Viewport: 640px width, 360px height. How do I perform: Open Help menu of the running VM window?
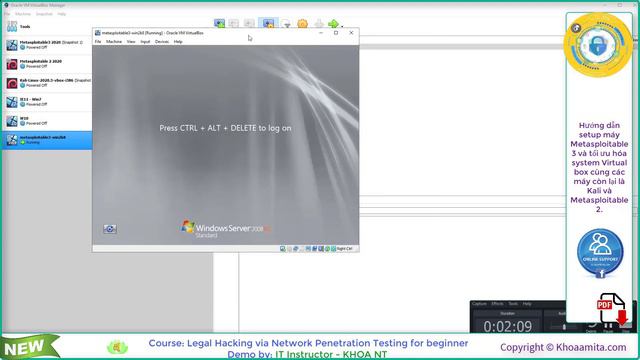178,42
